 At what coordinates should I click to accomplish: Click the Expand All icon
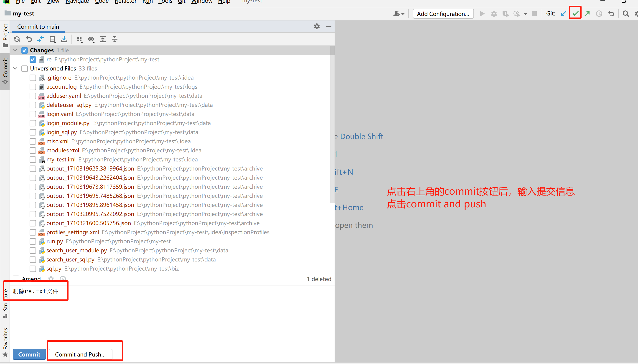click(x=103, y=39)
